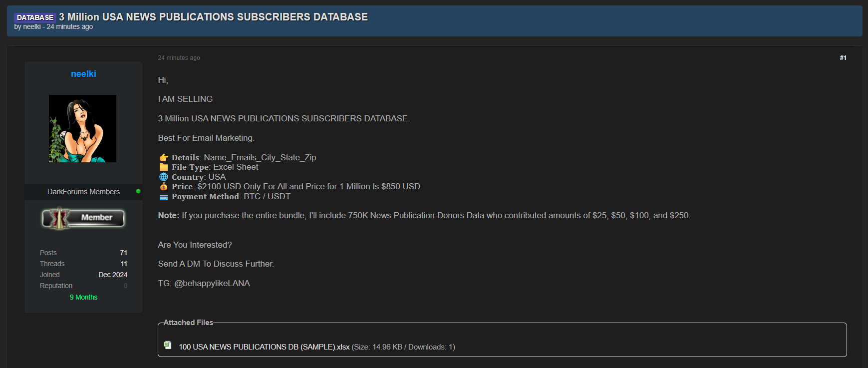Click the folder emoji beside File Type
This screenshot has width=868, height=368.
[x=163, y=167]
